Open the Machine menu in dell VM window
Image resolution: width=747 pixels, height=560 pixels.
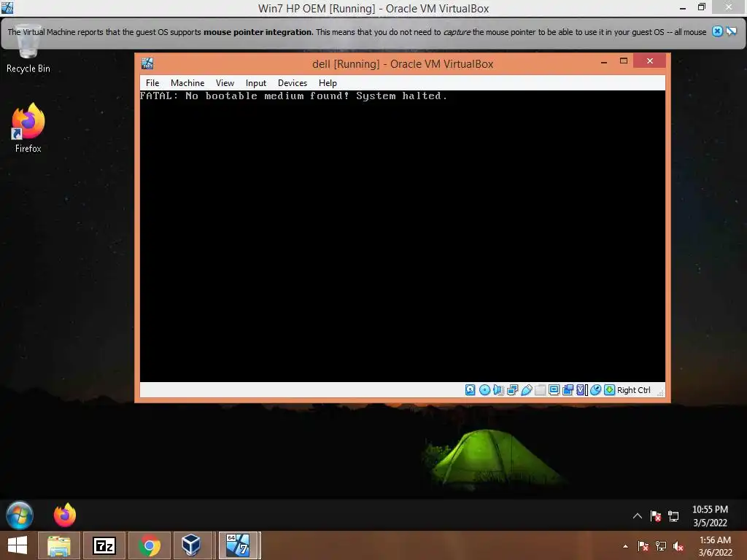[187, 83]
